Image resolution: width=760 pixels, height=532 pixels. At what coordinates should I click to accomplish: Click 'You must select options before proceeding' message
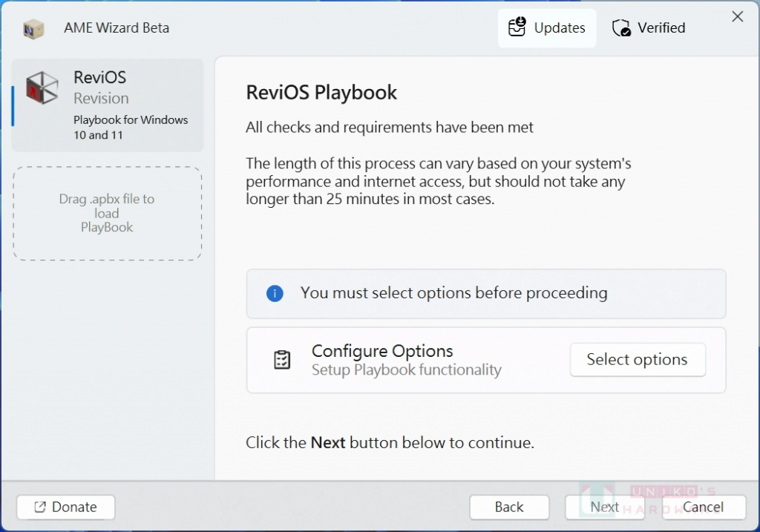pos(453,292)
